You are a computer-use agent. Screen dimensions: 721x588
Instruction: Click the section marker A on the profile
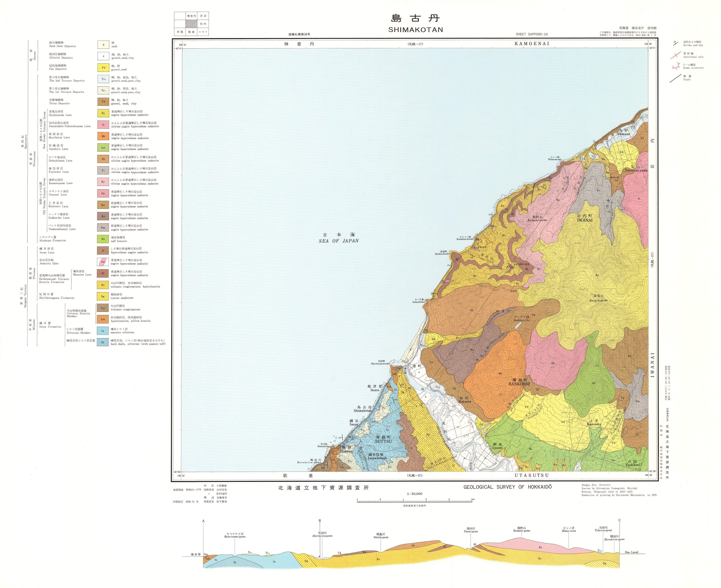tap(203, 521)
